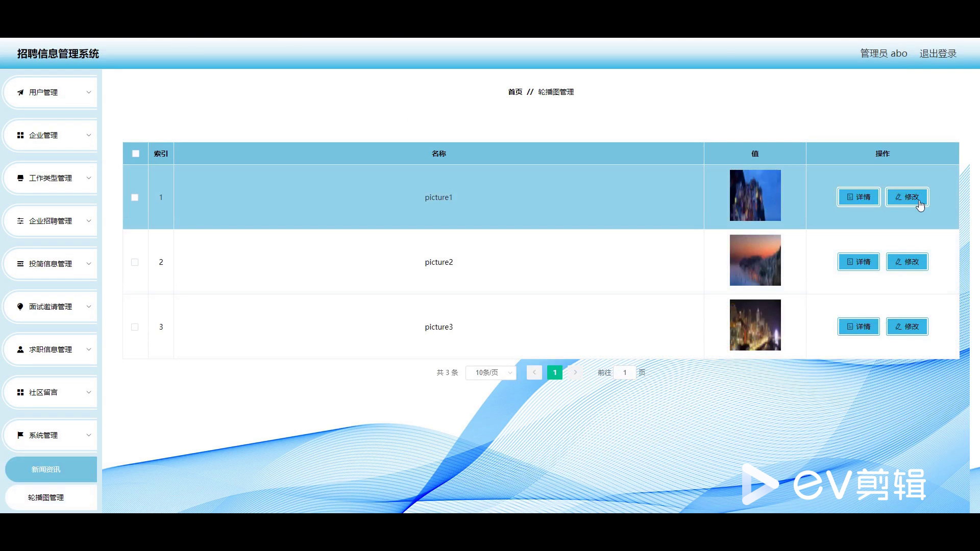Open picture1 thumbnail image
This screenshot has height=551, width=980.
click(x=755, y=195)
